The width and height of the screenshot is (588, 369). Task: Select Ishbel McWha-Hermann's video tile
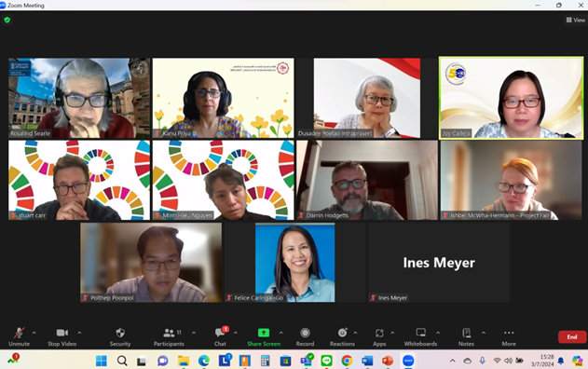coord(512,180)
